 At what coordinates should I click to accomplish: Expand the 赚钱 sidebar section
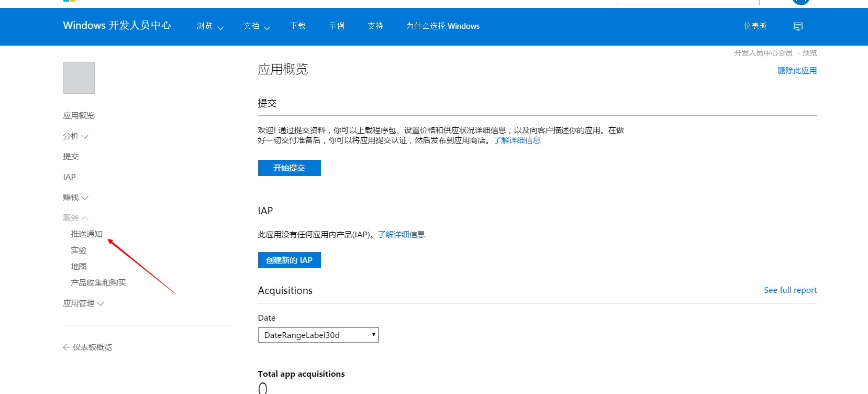pyautogui.click(x=76, y=198)
